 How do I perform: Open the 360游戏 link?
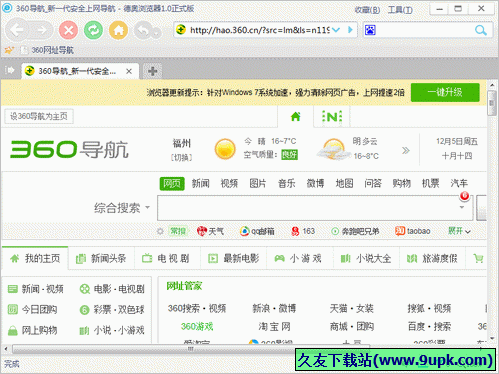(197, 326)
